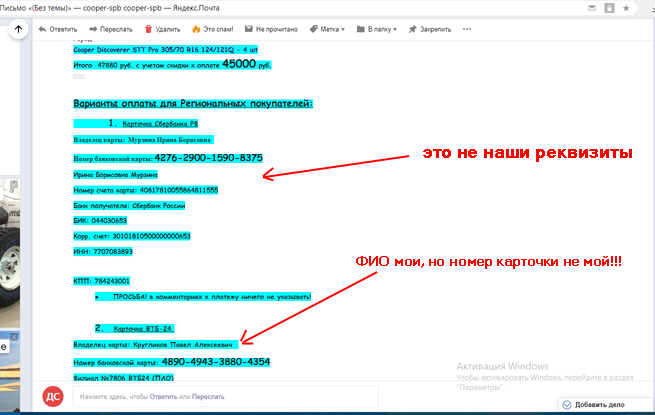
Task: Pin the email with Закрепить
Action: 430,29
